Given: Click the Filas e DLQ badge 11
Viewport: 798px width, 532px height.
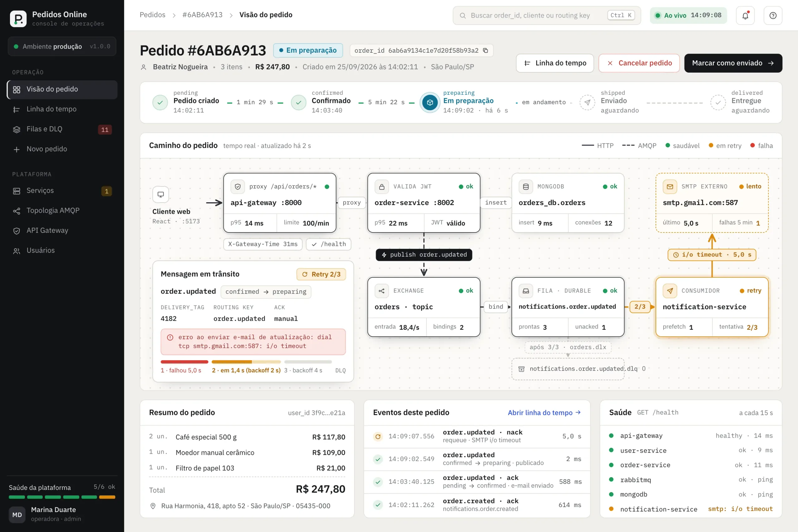Looking at the screenshot, I should click(105, 130).
